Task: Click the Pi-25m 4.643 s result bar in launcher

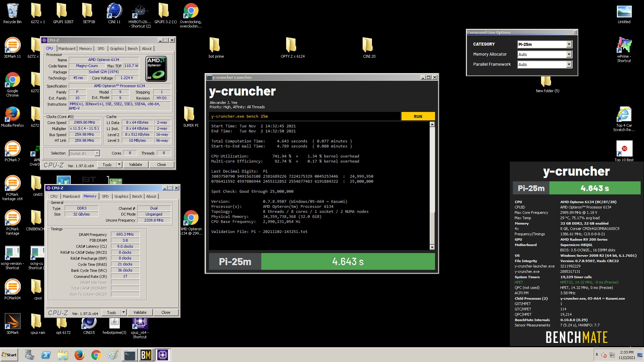Action: click(x=322, y=261)
